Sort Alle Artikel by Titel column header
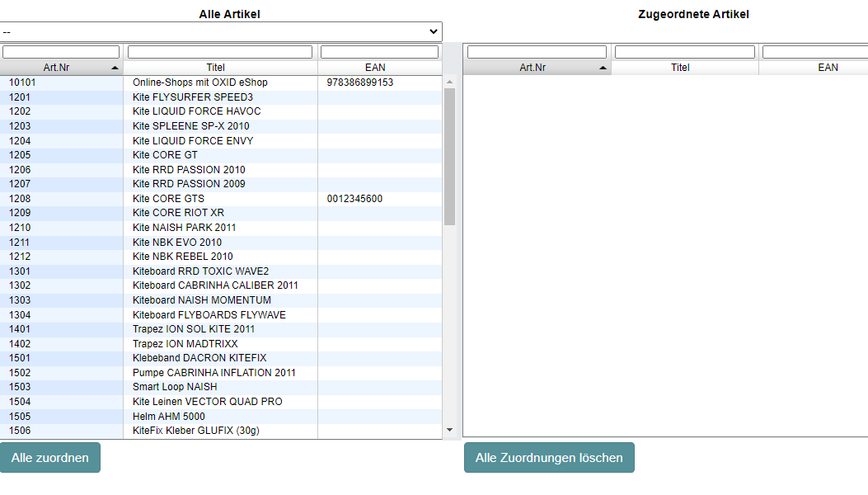 click(220, 68)
